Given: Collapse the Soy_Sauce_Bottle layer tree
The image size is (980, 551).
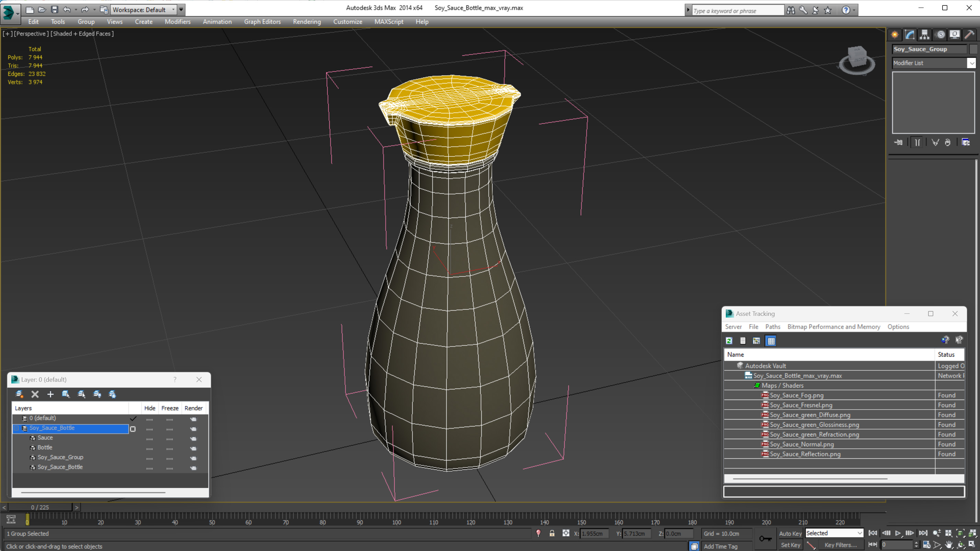Looking at the screenshot, I should pos(16,428).
